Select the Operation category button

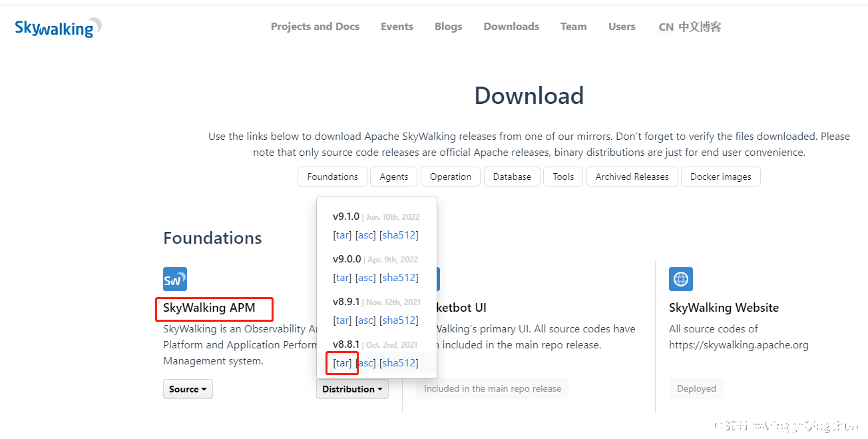point(451,177)
